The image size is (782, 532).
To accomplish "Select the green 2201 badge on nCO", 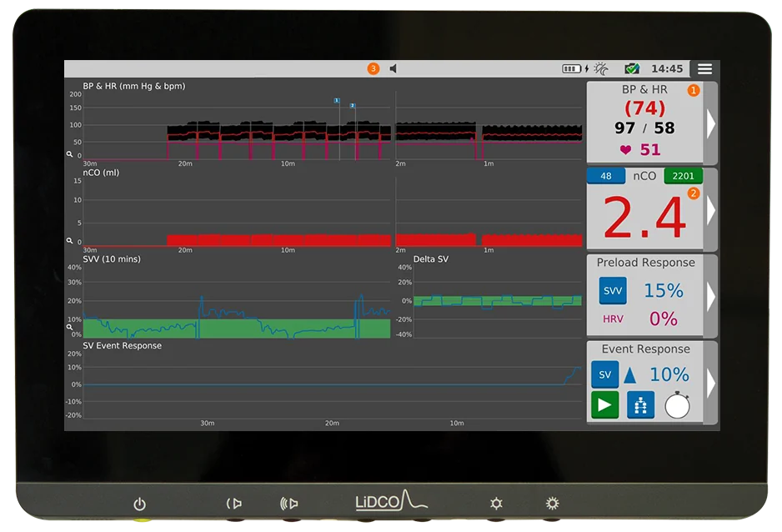I will click(683, 176).
